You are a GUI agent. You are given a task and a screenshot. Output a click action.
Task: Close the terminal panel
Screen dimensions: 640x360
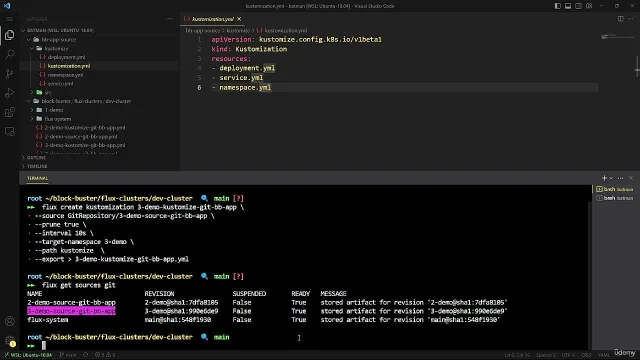[631, 178]
